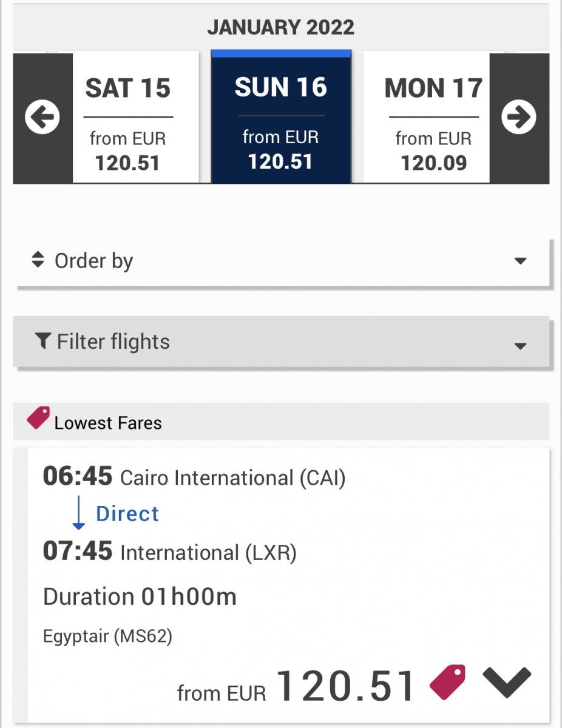Click the from EUR 120.51 flight price
The image size is (562, 728).
297,686
